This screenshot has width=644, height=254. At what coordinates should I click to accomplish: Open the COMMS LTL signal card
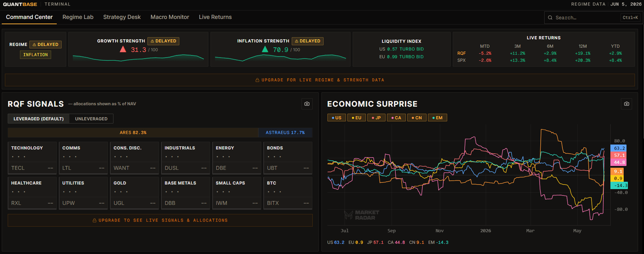[83, 158]
